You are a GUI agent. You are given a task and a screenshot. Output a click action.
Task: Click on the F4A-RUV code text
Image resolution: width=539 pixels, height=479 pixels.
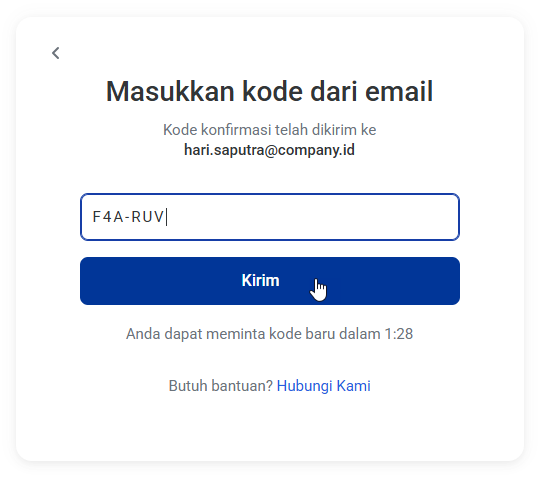(x=128, y=217)
